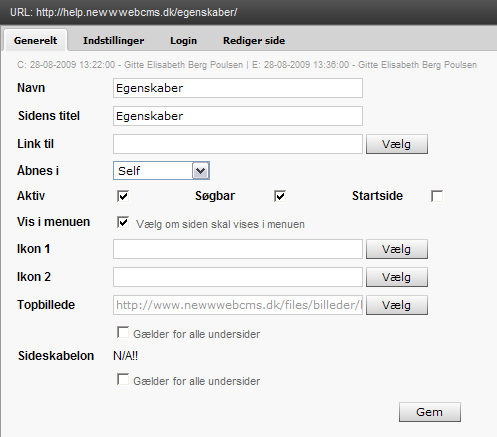Viewport: 497px width, 437px height.
Task: Uncheck the Aktiv checkbox
Action: (x=123, y=196)
